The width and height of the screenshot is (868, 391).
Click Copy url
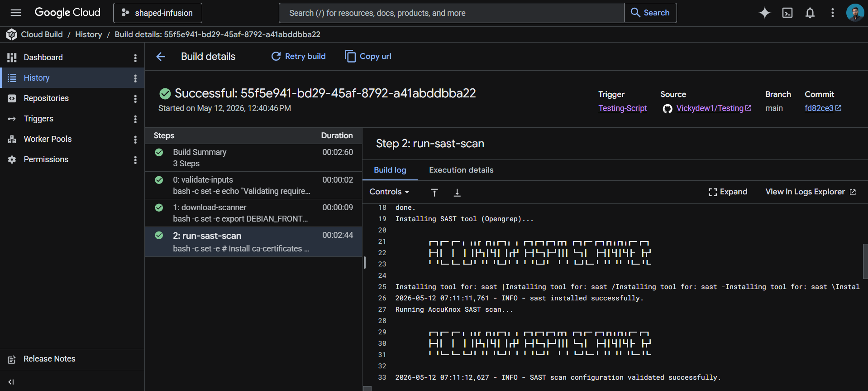point(368,56)
